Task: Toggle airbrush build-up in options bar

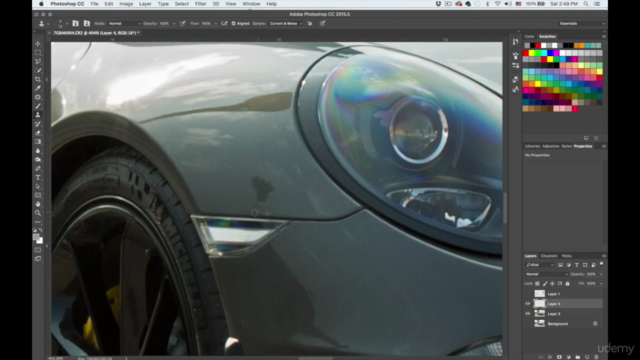Action: pyautogui.click(x=224, y=24)
